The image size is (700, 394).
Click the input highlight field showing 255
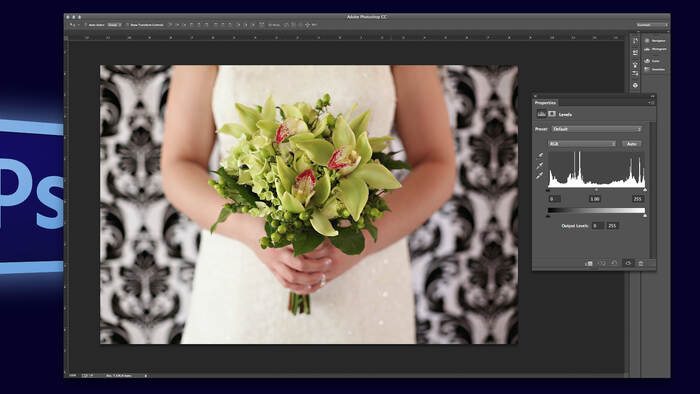(638, 199)
